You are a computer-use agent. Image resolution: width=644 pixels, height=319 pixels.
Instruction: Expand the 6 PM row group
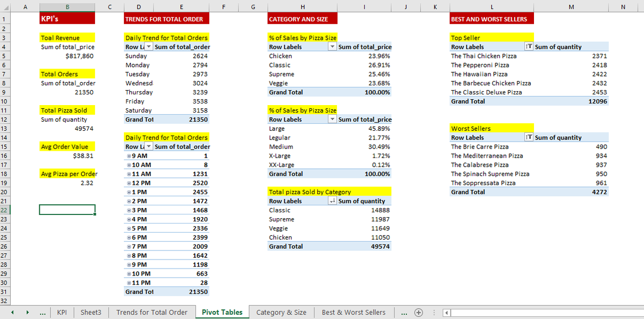pyautogui.click(x=128, y=238)
